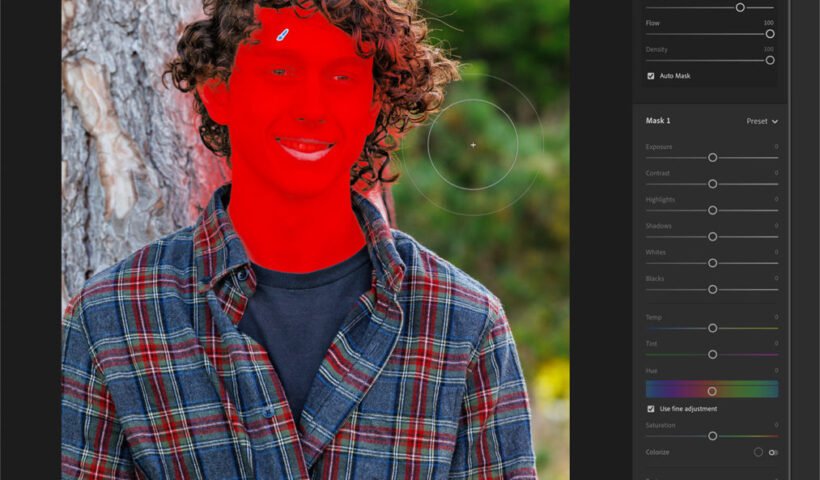Screen dimensions: 820x480
Task: Click the Mask 1 panel title
Action: (x=658, y=121)
